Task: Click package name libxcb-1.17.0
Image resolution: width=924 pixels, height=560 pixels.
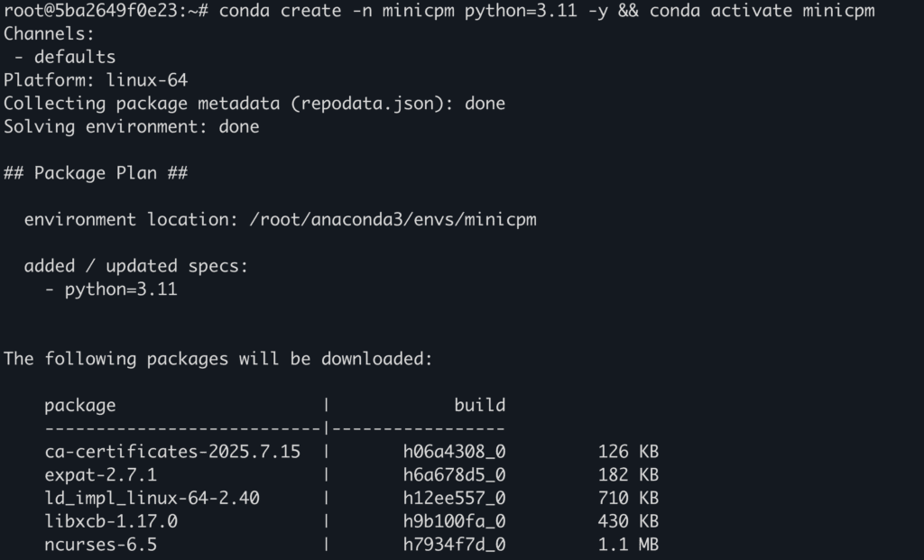Action: point(111,521)
